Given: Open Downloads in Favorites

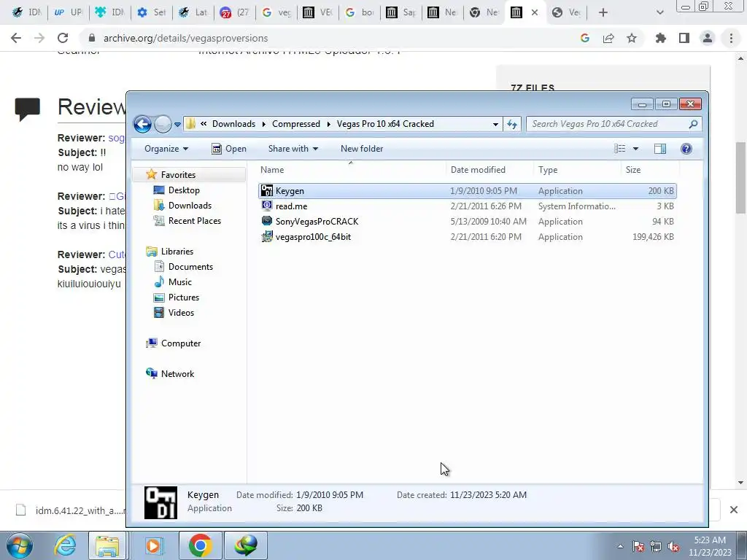Looking at the screenshot, I should pos(189,205).
